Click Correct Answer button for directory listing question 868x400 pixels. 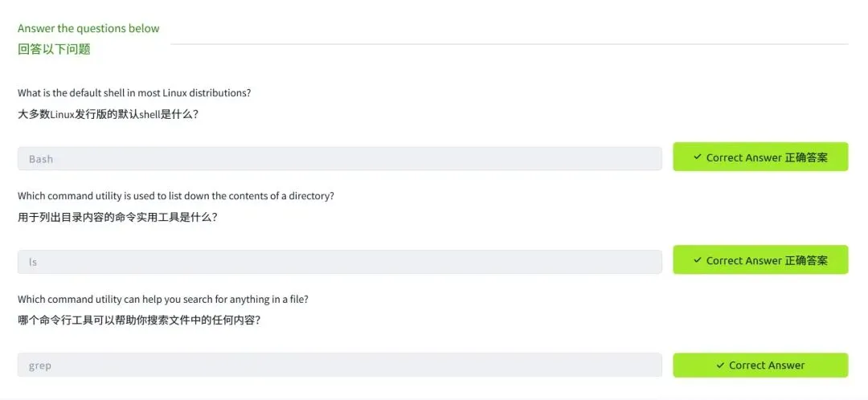(x=760, y=259)
